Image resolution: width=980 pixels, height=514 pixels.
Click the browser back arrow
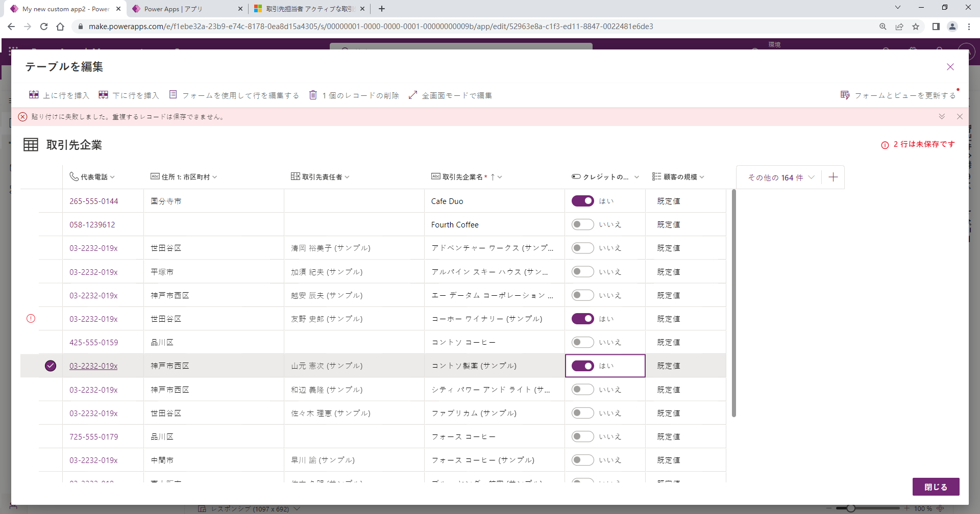(x=11, y=27)
